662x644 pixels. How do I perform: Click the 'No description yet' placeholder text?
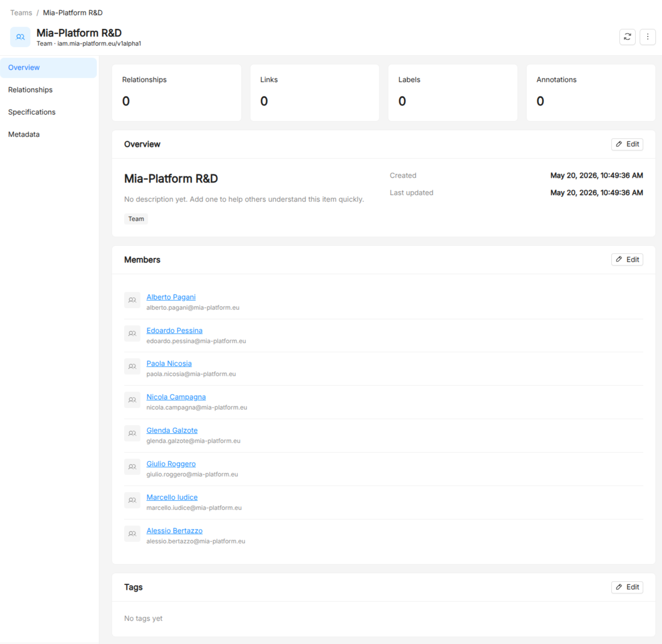pyautogui.click(x=244, y=199)
